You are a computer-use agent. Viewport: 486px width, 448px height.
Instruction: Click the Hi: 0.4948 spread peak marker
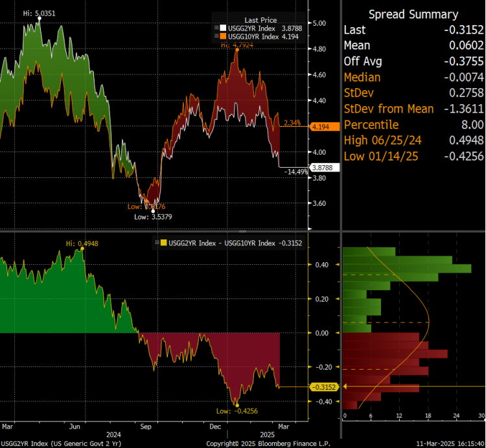[81, 244]
